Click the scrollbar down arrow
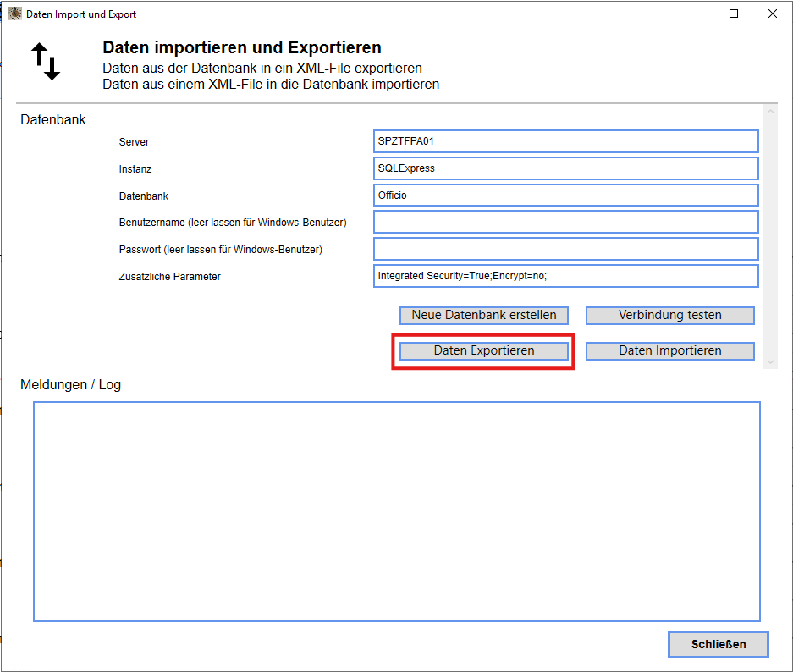Image resolution: width=793 pixels, height=672 pixels. tap(770, 360)
